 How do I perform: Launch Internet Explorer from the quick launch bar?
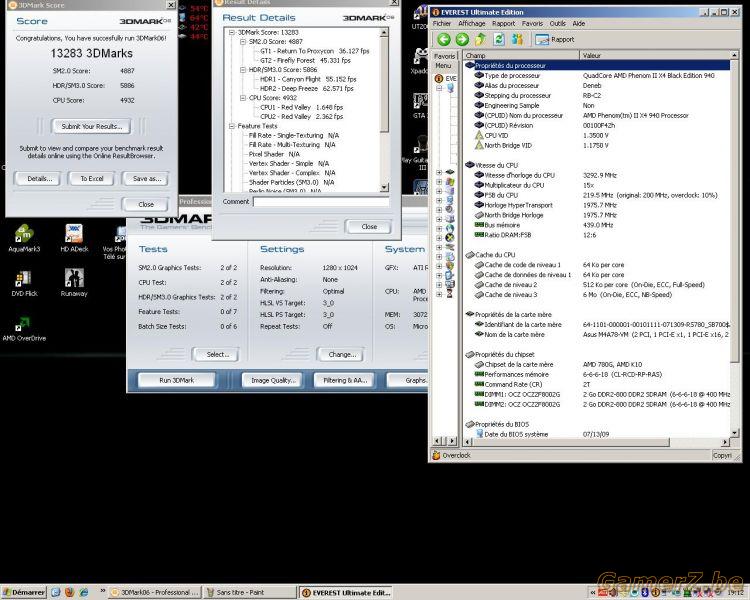pyautogui.click(x=84, y=592)
